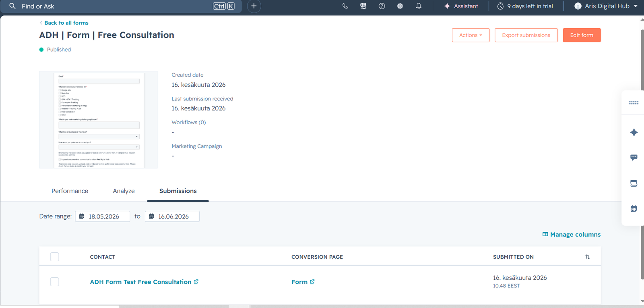The width and height of the screenshot is (644, 308).
Task: Switch to the Performance tab
Action: [70, 191]
